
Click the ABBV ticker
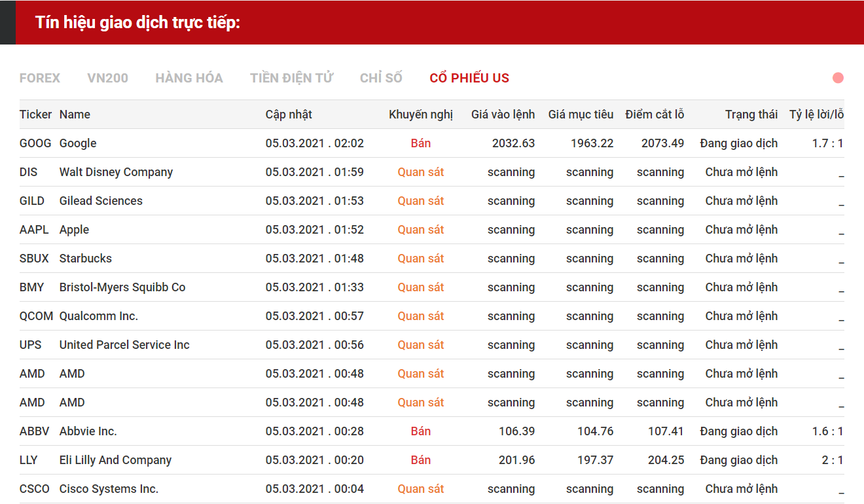(34, 431)
